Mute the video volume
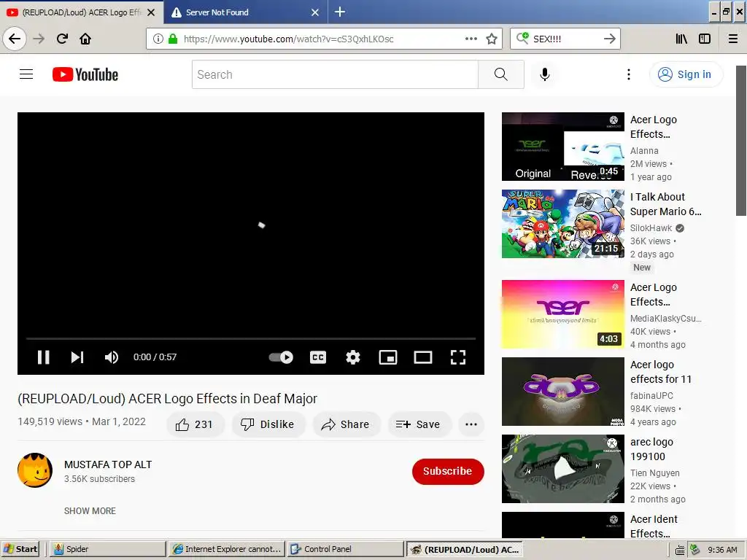 (112, 357)
